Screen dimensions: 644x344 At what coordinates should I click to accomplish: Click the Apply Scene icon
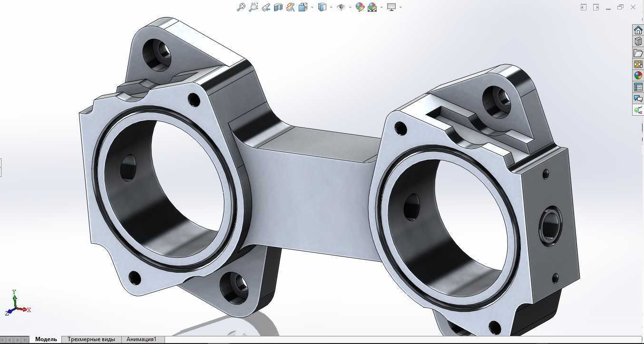[372, 7]
